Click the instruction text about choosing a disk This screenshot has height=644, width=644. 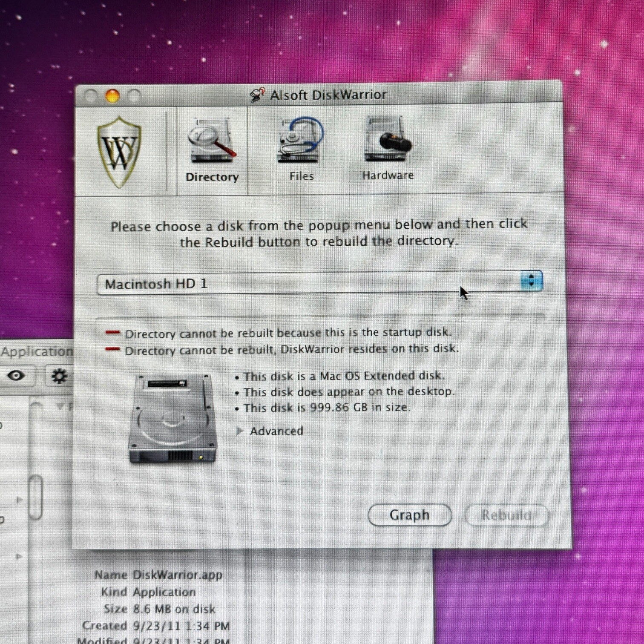coord(319,233)
